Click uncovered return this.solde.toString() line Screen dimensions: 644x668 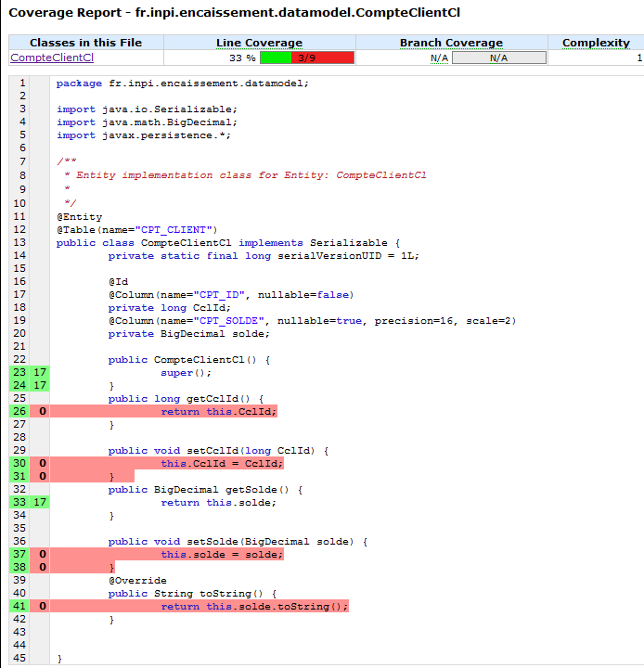point(254,607)
